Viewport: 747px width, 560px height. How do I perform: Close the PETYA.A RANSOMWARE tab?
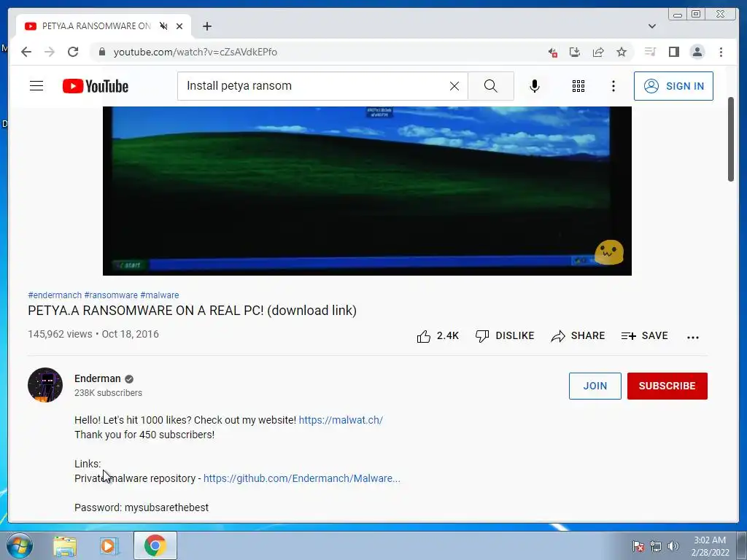click(x=179, y=26)
